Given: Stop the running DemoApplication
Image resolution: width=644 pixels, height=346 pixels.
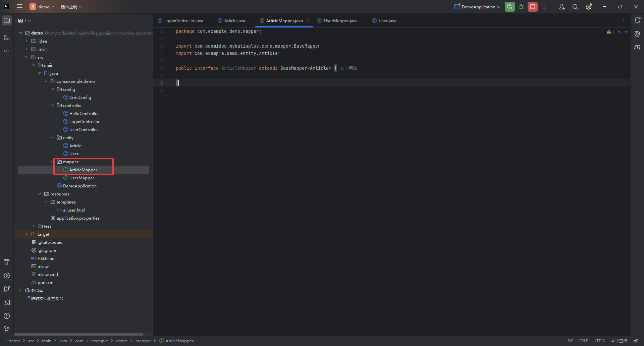Looking at the screenshot, I should (x=532, y=7).
